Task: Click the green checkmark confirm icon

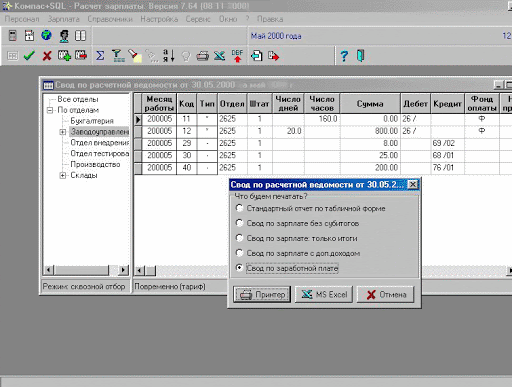Action: pyautogui.click(x=29, y=56)
